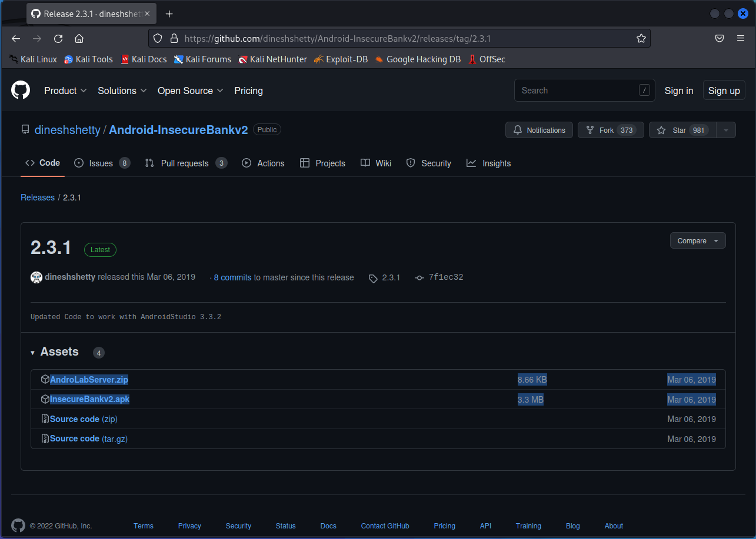756x539 pixels.
Task: Open dineshshetty owner profile link
Action: 68,130
